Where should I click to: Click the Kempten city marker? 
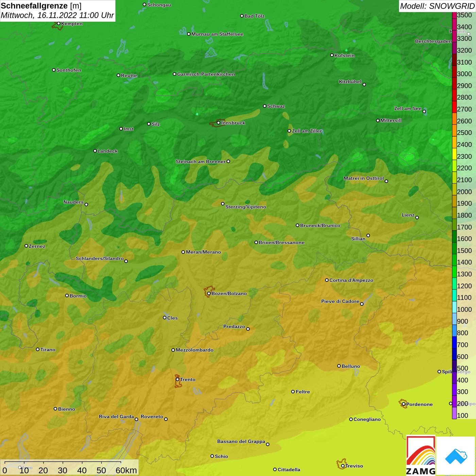click(x=58, y=23)
